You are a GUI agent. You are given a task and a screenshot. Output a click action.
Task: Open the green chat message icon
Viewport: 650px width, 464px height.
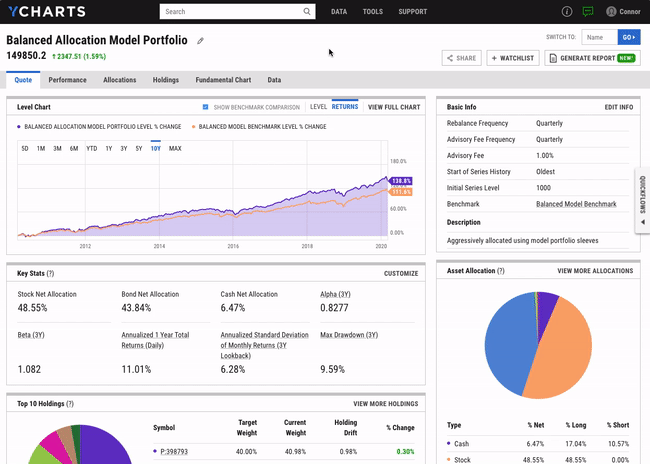click(x=588, y=12)
